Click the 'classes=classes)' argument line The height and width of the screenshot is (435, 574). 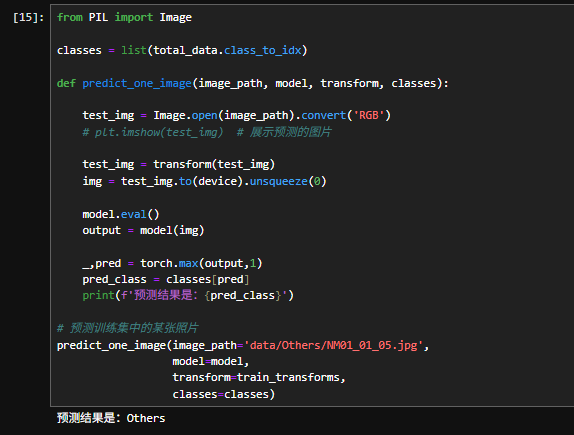click(x=223, y=394)
